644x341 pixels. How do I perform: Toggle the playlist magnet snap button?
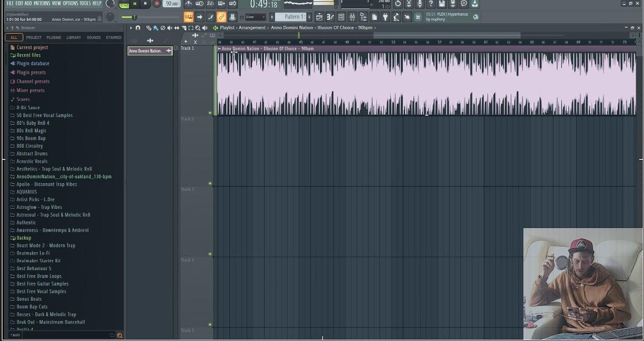[x=138, y=28]
